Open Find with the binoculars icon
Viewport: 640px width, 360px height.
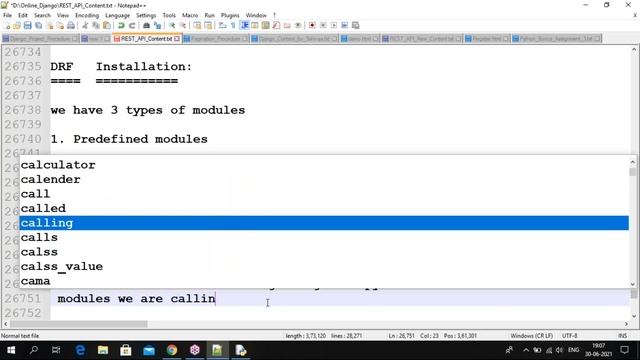[x=146, y=25]
